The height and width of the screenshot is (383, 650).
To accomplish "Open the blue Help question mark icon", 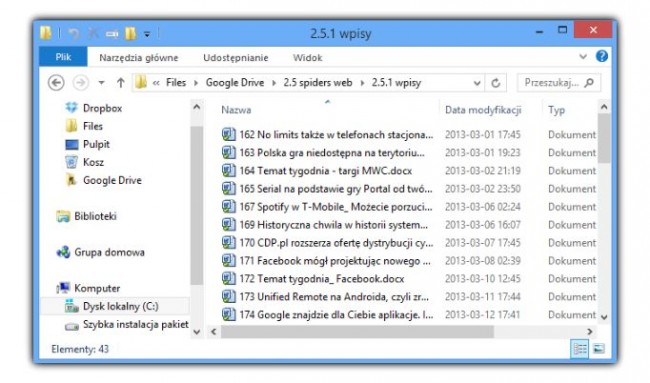I will (x=601, y=56).
